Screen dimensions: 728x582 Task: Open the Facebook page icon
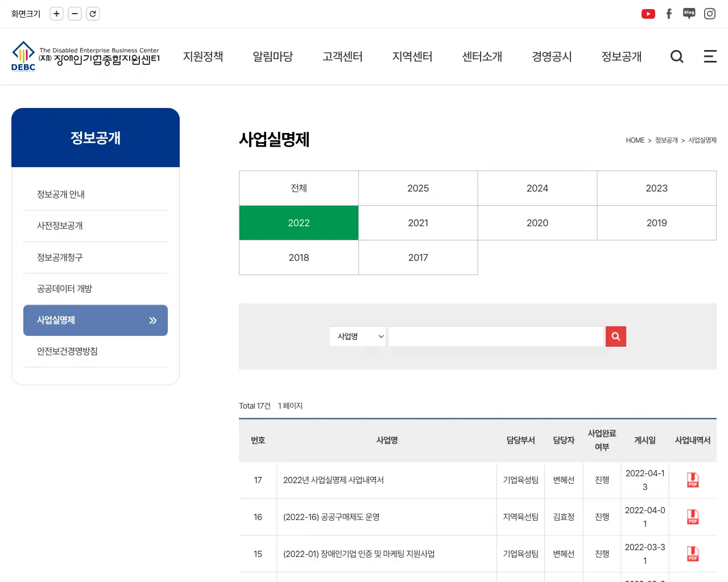click(x=669, y=14)
